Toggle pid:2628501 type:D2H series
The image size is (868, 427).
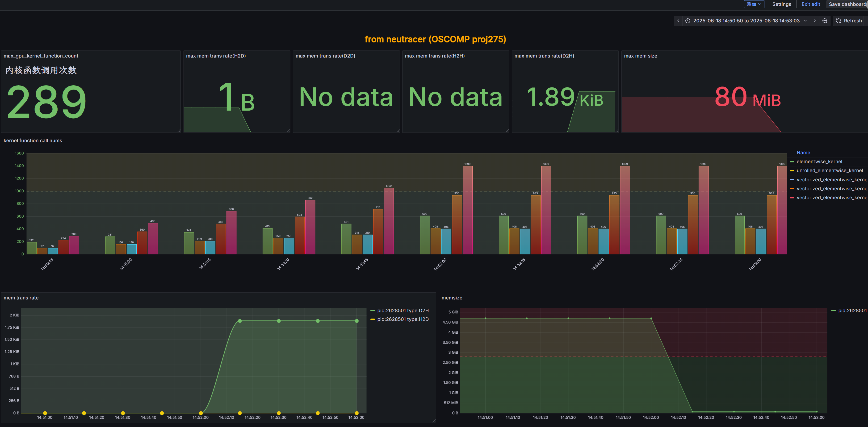pyautogui.click(x=403, y=311)
